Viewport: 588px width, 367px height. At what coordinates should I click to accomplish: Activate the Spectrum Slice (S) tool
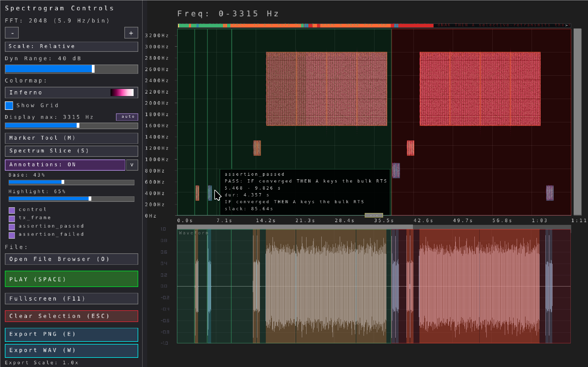[72, 151]
